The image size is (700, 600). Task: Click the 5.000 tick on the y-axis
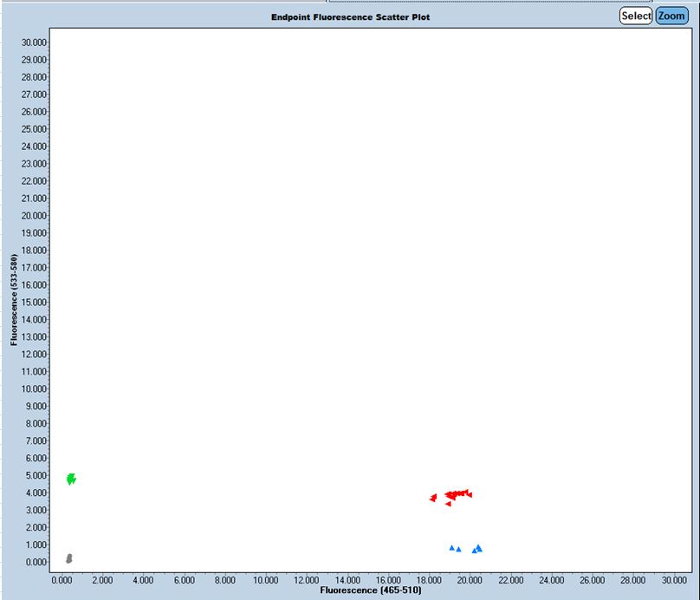(x=36, y=475)
